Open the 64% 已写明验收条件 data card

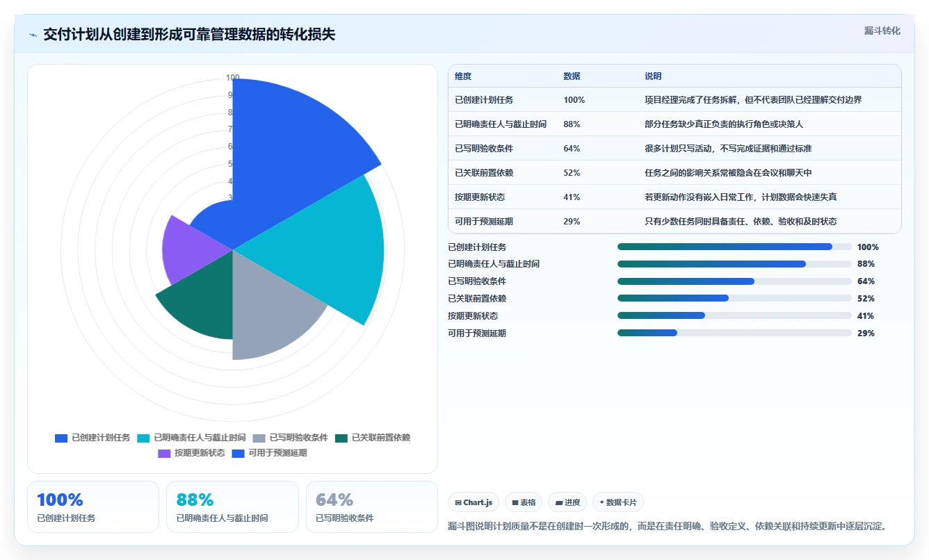coord(372,507)
